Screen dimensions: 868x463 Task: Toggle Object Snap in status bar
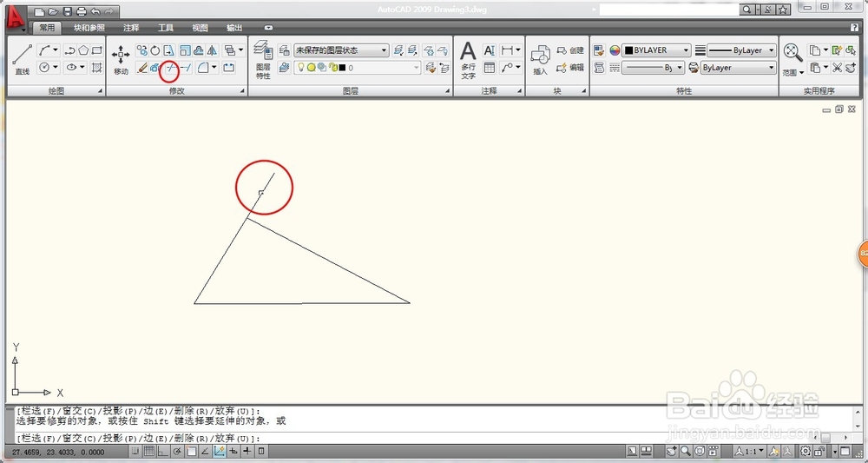192,452
